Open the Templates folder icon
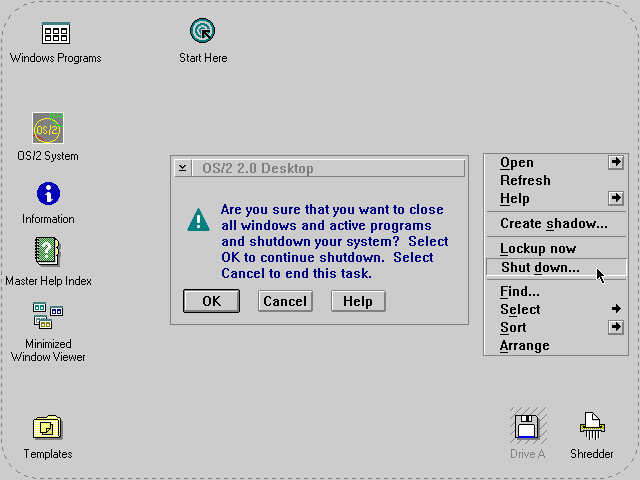Image resolution: width=640 pixels, height=480 pixels. 47,427
